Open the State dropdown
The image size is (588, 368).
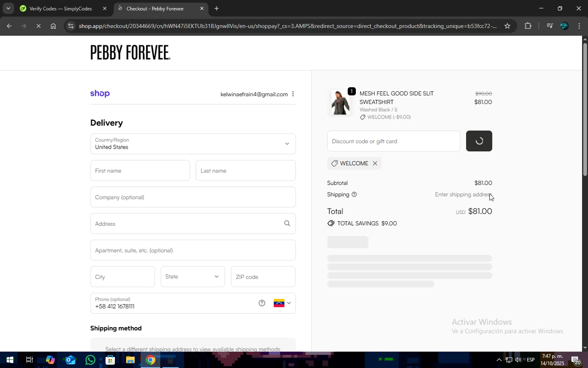193,277
